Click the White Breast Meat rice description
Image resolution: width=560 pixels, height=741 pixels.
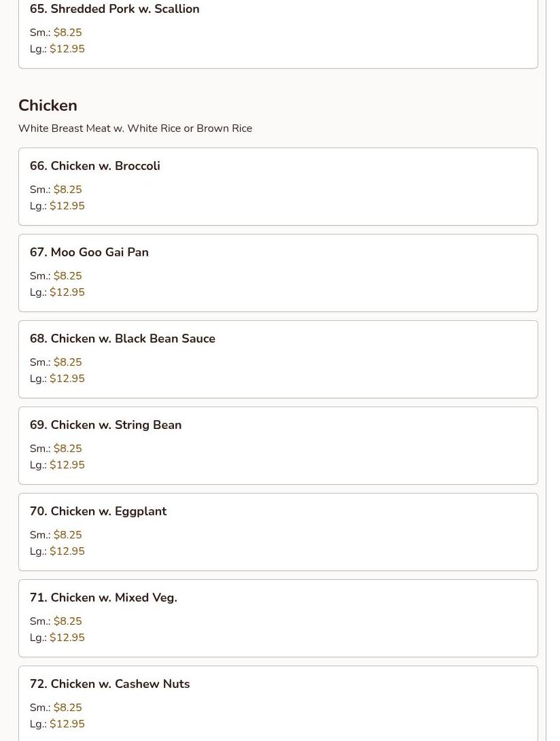(135, 128)
